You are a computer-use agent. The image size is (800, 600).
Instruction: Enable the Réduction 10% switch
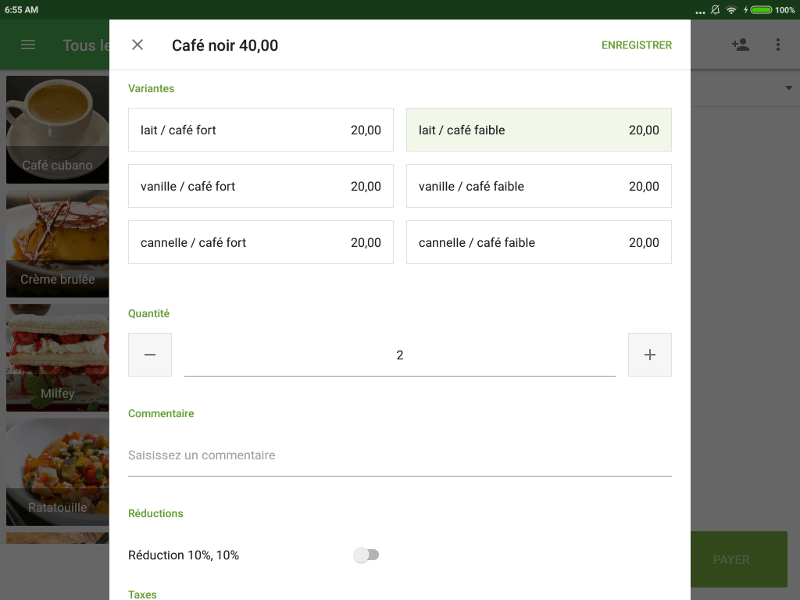click(x=367, y=555)
